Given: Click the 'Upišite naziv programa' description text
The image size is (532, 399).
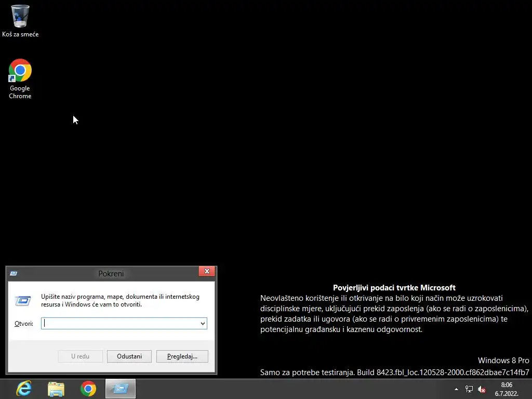Looking at the screenshot, I should click(x=120, y=300).
